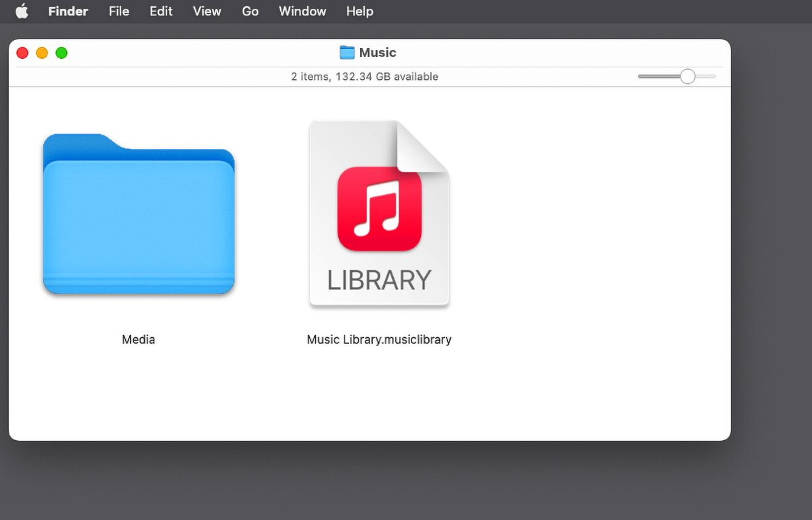Open the Finder menu
This screenshot has width=812, height=520.
68,11
